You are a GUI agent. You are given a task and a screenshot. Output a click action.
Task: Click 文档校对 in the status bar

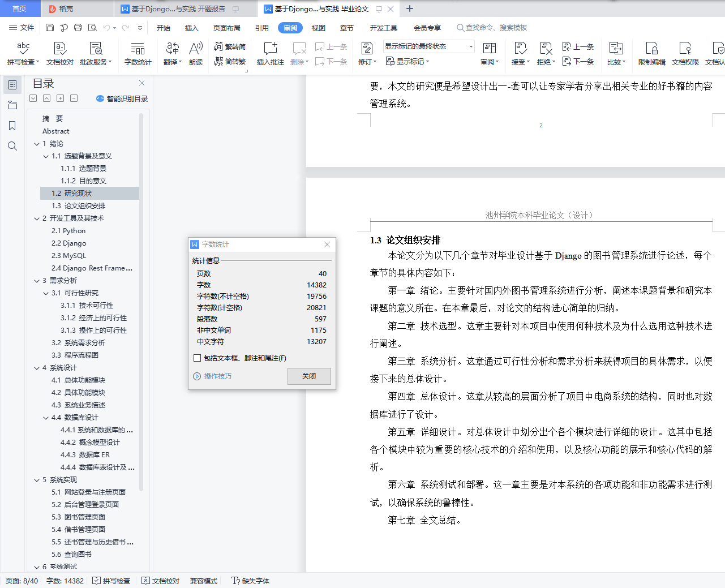[x=161, y=581]
